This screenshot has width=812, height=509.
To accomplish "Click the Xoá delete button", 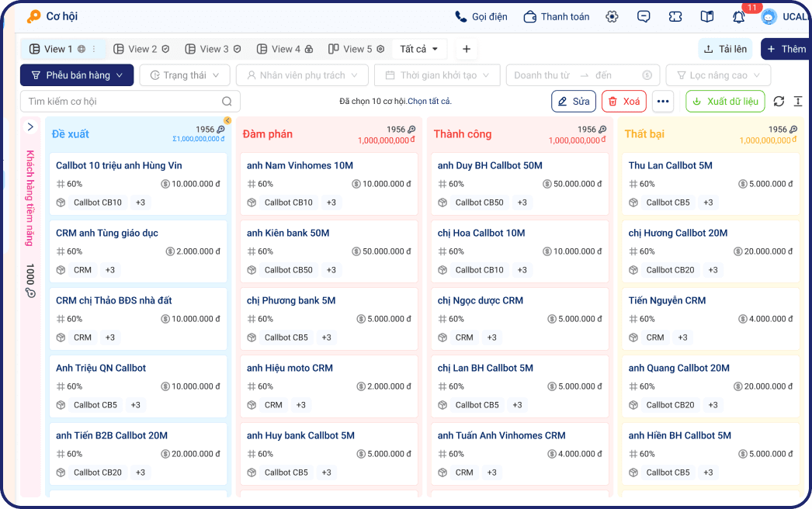I will [x=623, y=101].
